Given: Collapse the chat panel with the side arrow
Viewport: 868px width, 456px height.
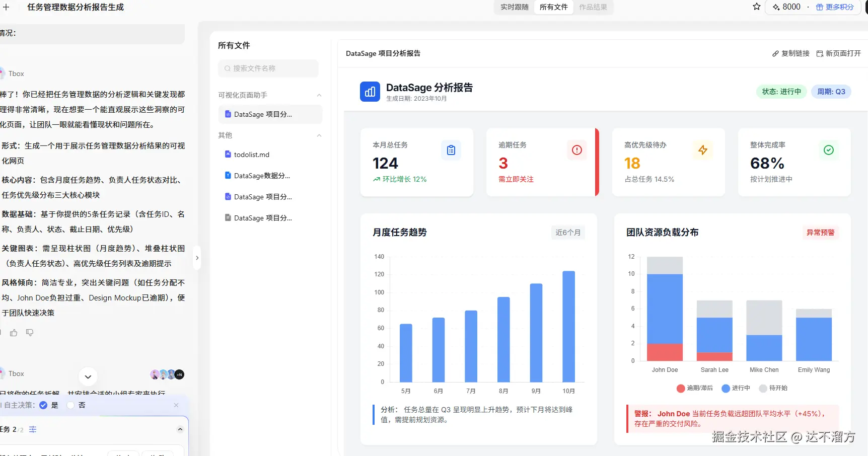Looking at the screenshot, I should [197, 258].
